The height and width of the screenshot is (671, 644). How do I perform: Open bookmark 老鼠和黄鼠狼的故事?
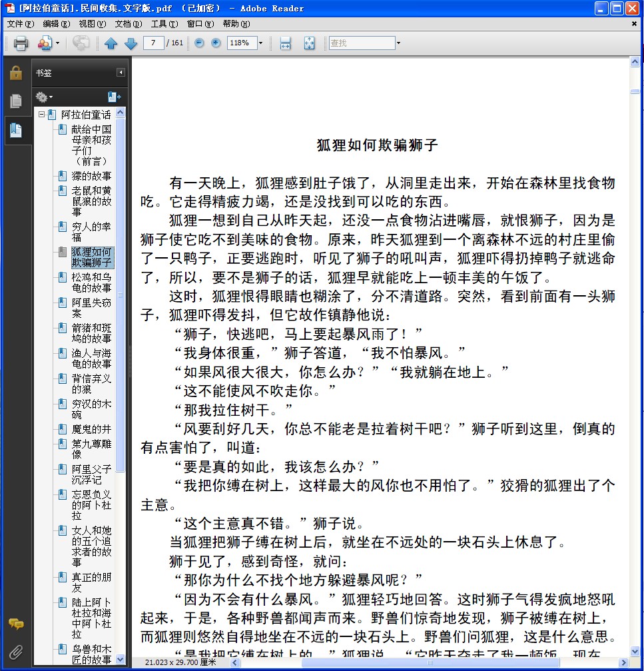91,201
